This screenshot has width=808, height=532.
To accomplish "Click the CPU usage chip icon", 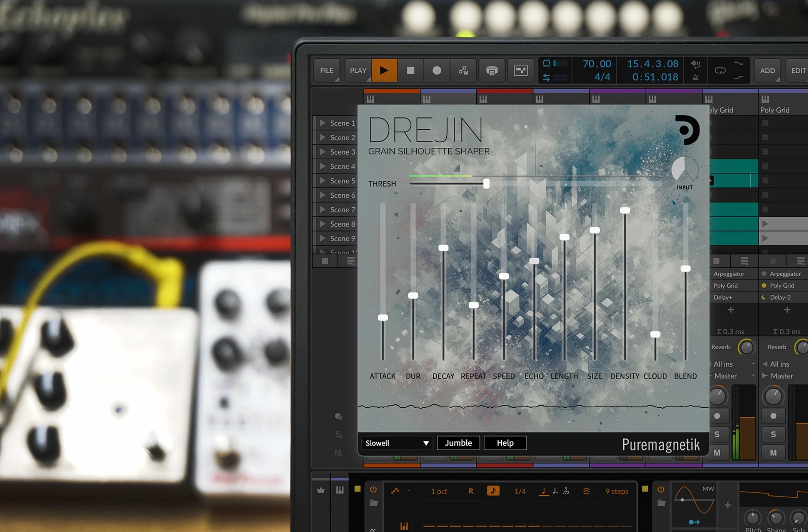I will coord(546,63).
